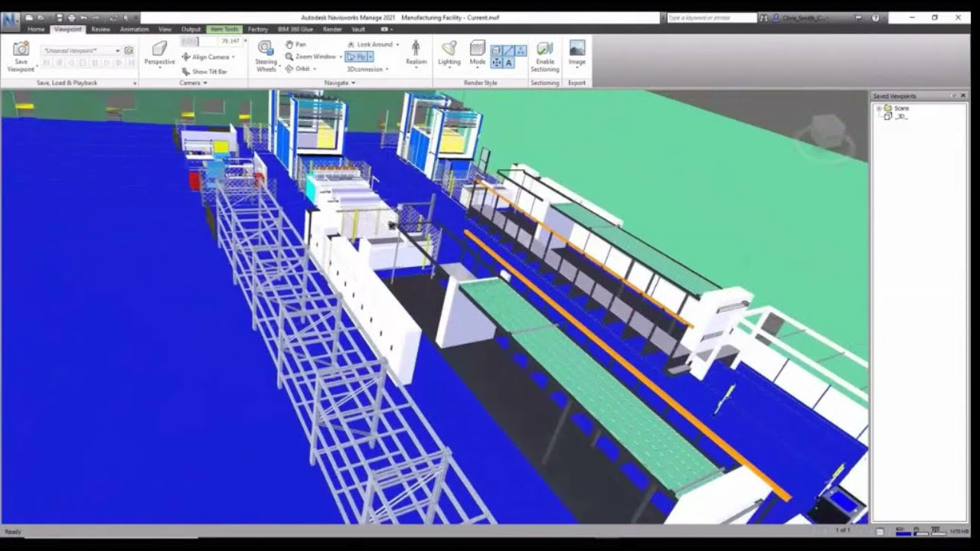The width and height of the screenshot is (980, 551).
Task: Toggle Points display in Render Style
Action: [521, 51]
